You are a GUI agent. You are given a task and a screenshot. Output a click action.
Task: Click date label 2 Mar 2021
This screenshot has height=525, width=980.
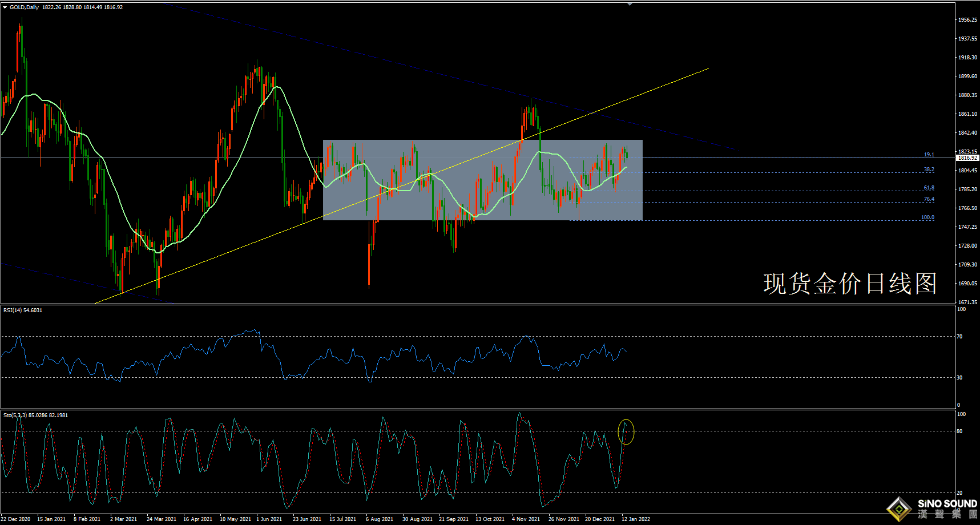coord(123,519)
